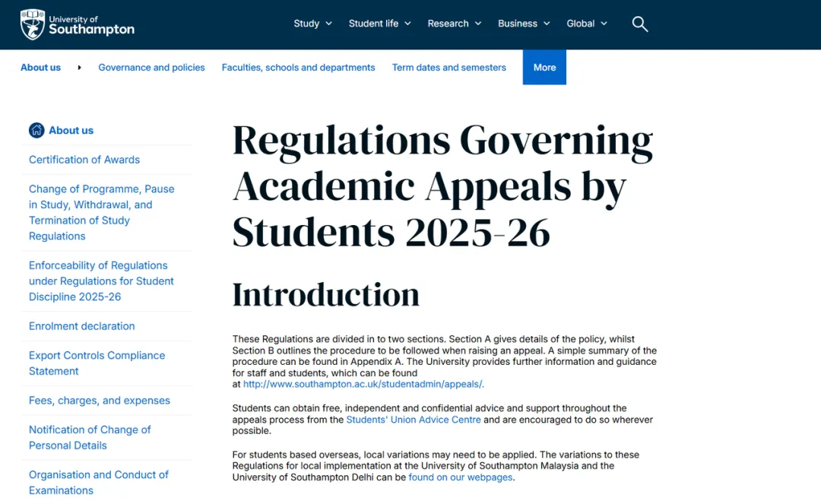Expand the Research menu chevron
The height and width of the screenshot is (504, 821).
coord(478,24)
